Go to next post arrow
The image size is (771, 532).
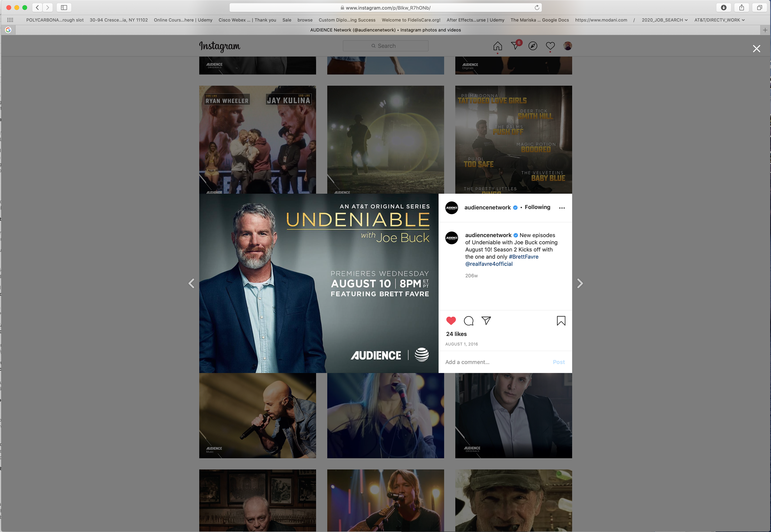pos(580,283)
